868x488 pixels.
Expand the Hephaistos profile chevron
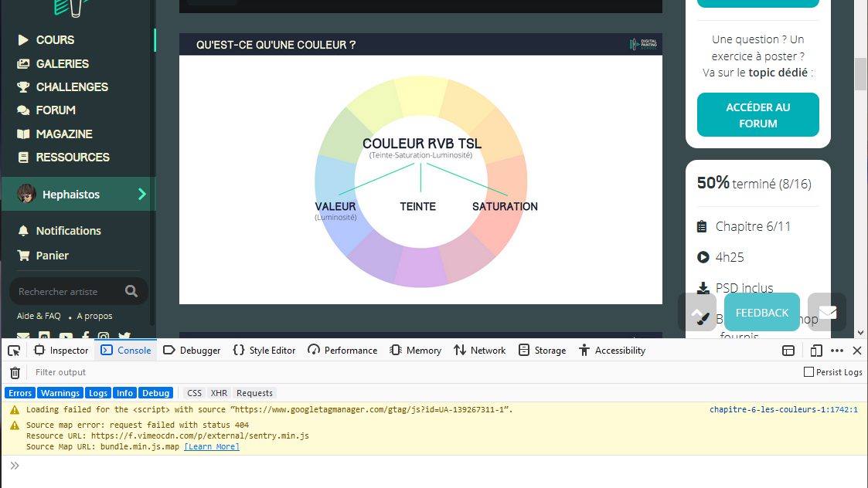[142, 195]
